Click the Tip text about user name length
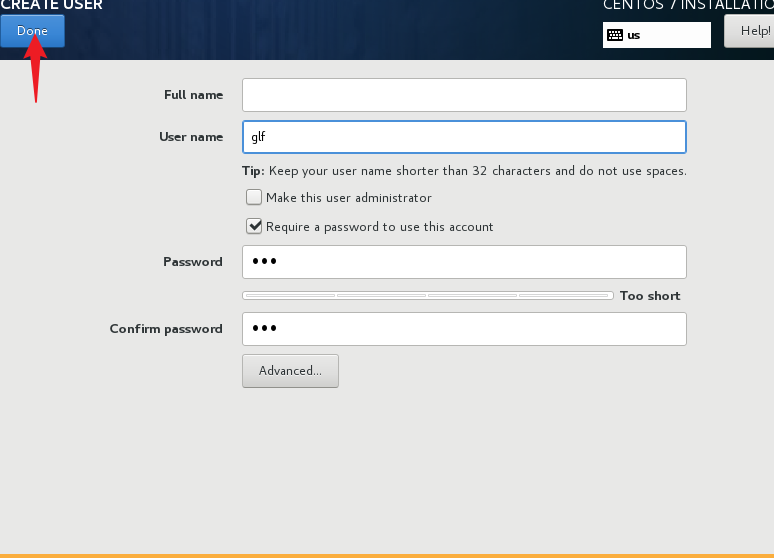The width and height of the screenshot is (774, 558). pos(464,171)
